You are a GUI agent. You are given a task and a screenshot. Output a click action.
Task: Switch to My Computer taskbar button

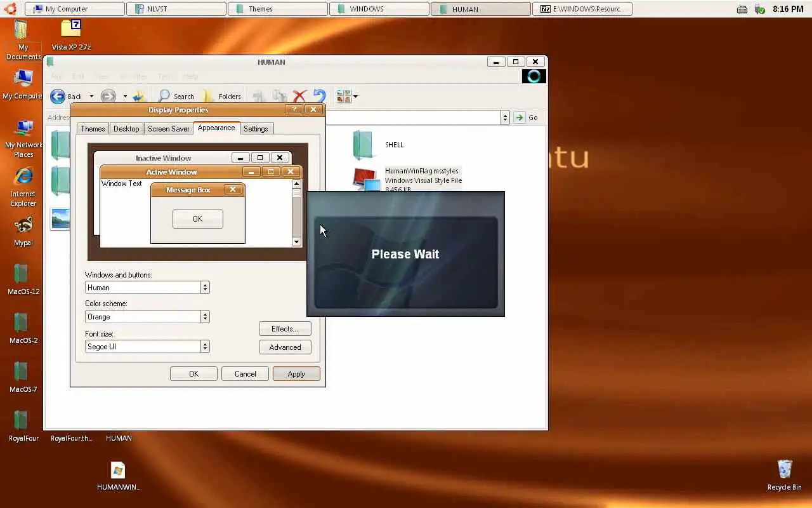[74, 9]
